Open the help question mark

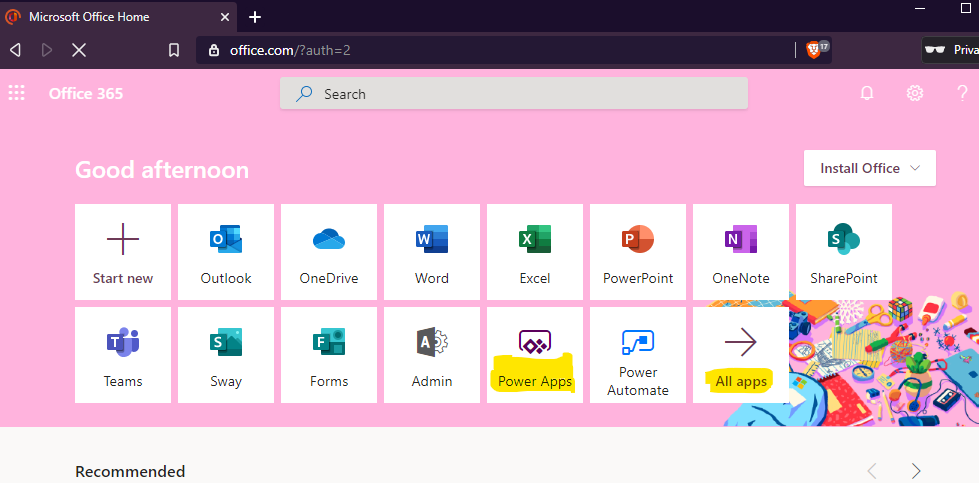coord(962,94)
